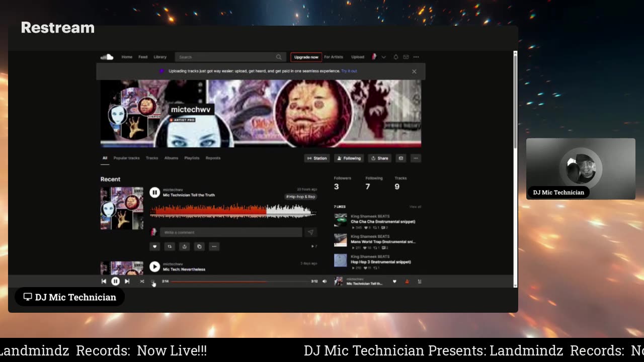Expand the profile dropdown chevron
644x362 pixels.
[x=384, y=57]
